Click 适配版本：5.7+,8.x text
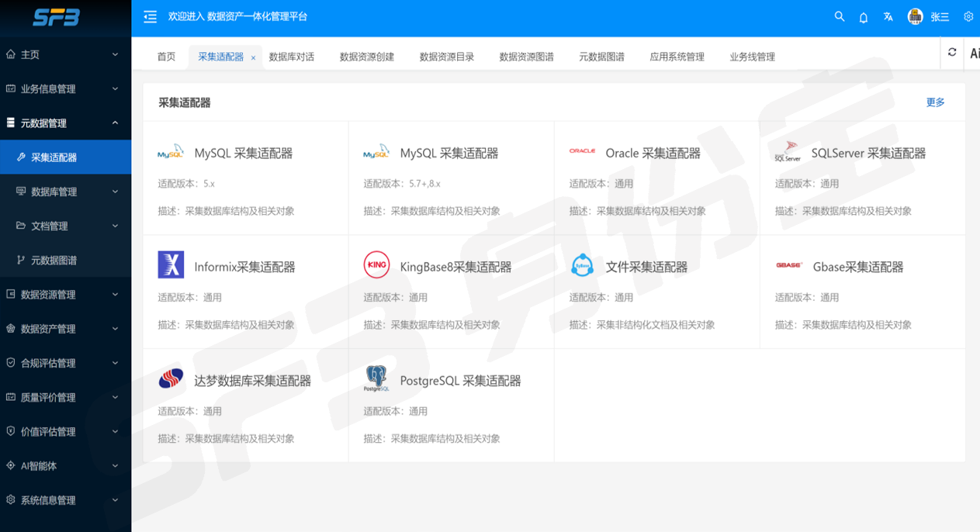Viewport: 980px width, 532px height. pyautogui.click(x=402, y=184)
